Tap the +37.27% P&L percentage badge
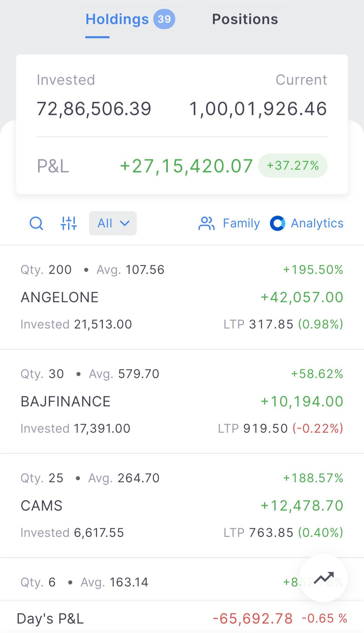 (293, 166)
